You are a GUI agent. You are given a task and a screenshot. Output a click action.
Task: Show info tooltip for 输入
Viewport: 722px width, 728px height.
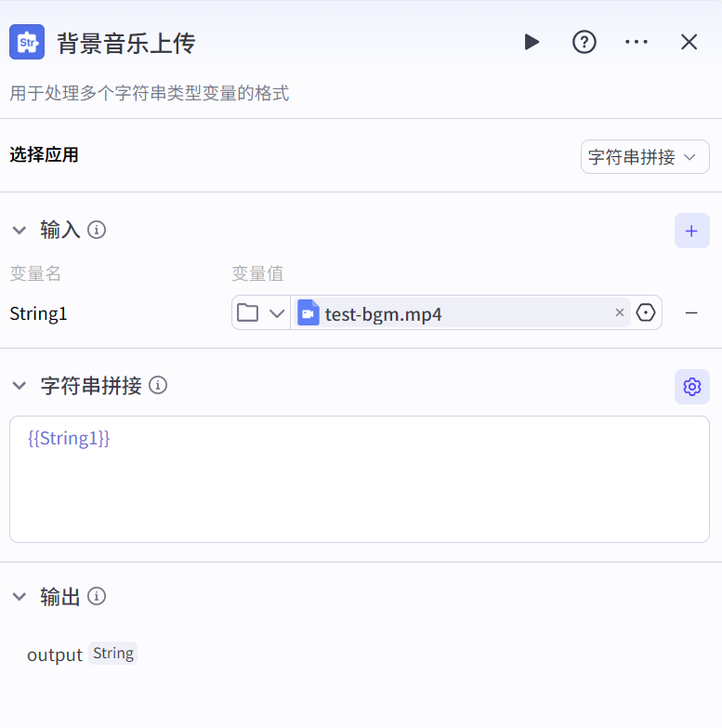97,230
